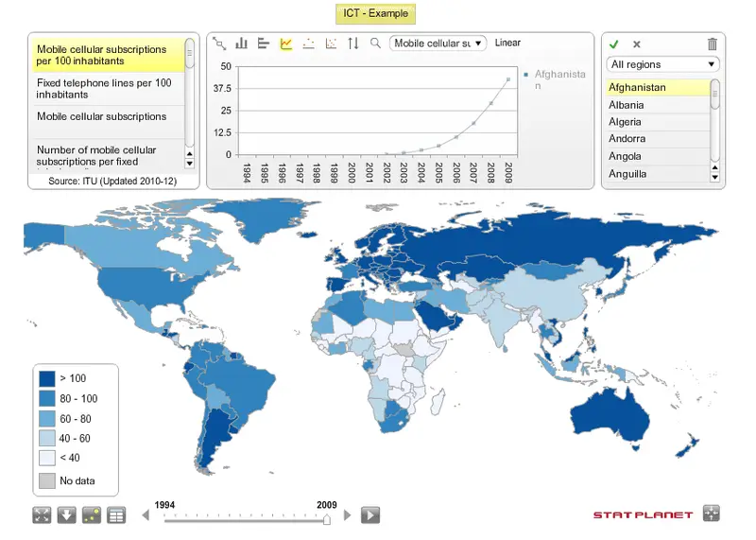The width and height of the screenshot is (756, 540).
Task: Click the 60 - 80 legend color swatch
Action: tap(46, 418)
